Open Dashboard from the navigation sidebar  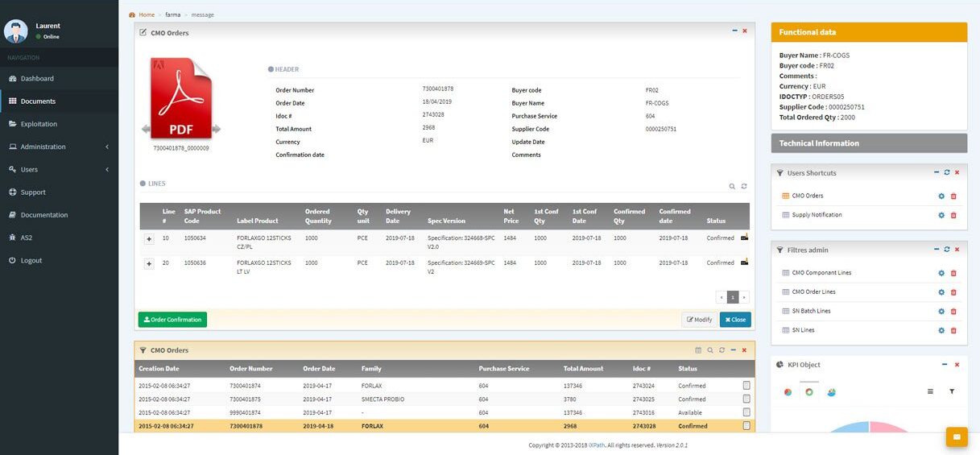tap(37, 79)
